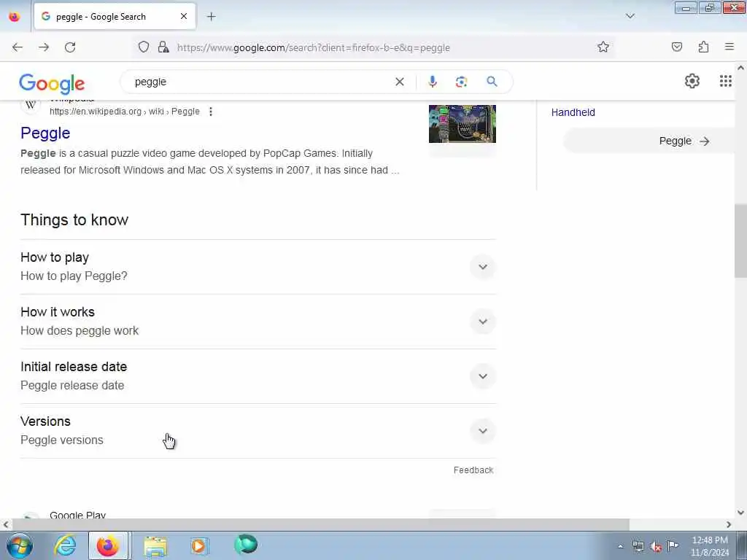Open the Action Center flag icon
This screenshot has width=747, height=560.
pos(673,545)
